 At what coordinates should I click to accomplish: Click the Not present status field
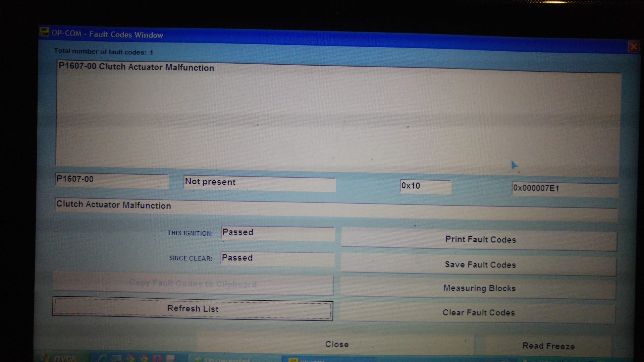tap(260, 183)
